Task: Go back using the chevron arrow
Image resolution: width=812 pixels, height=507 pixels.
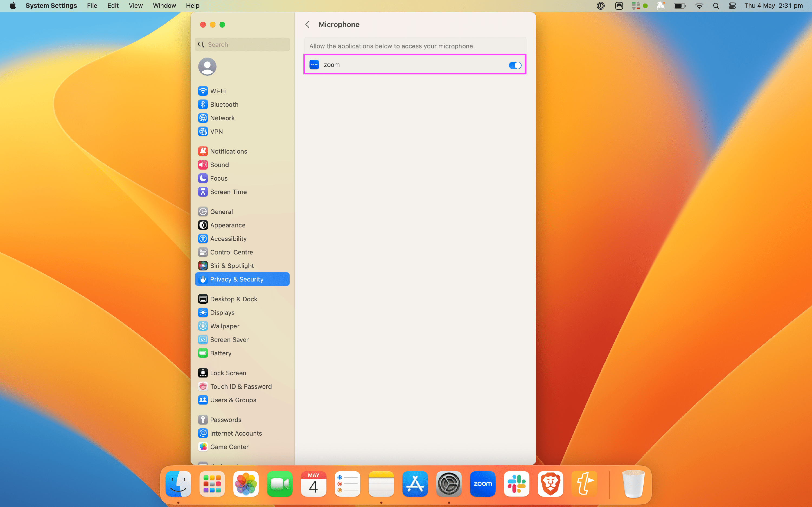Action: pos(307,25)
